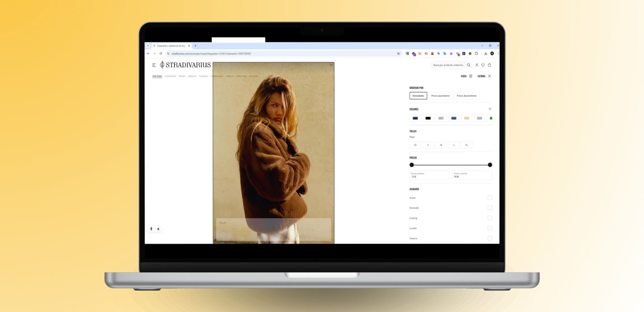Click the browser address bar URL
This screenshot has height=312, width=644.
click(211, 54)
